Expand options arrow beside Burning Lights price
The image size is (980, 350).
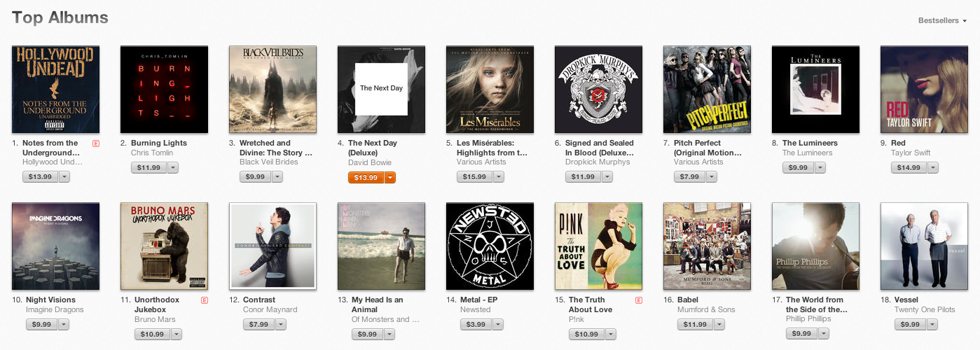point(173,167)
